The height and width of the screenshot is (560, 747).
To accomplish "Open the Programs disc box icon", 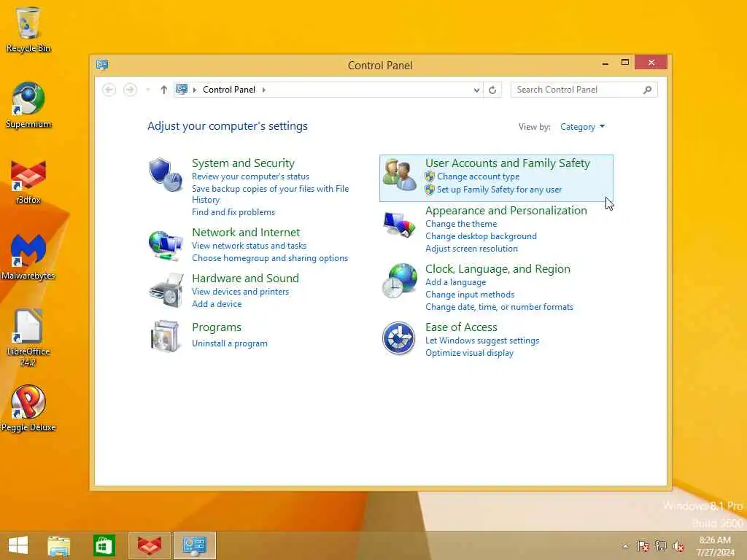I will click(x=165, y=336).
